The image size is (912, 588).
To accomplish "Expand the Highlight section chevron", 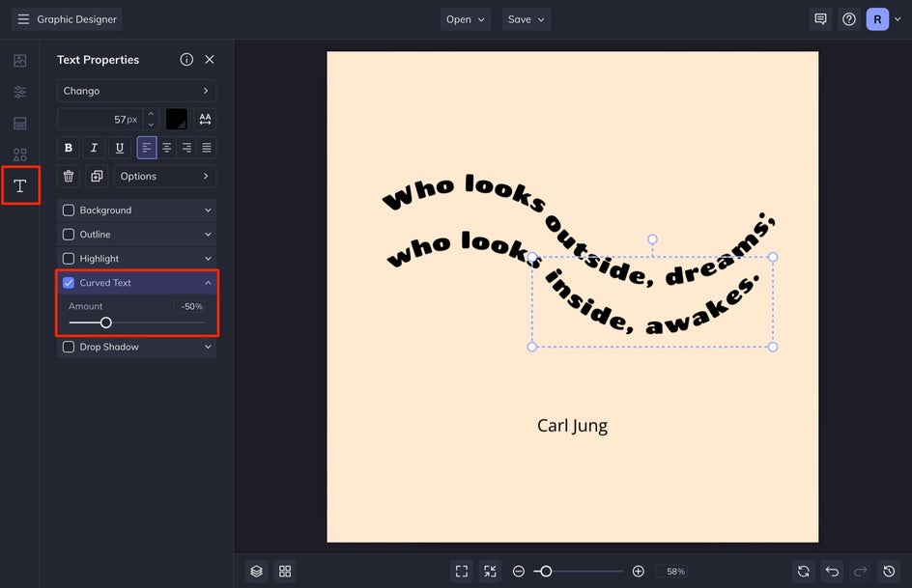I will point(208,259).
